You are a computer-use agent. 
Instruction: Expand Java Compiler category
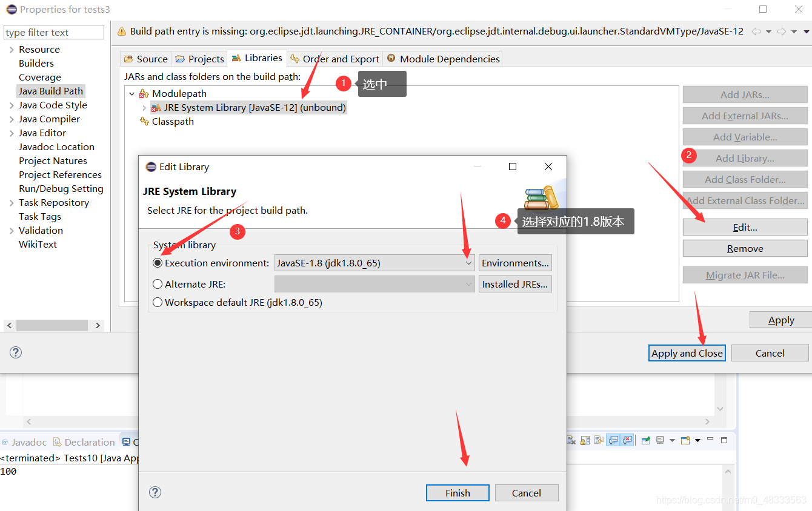[x=12, y=119]
